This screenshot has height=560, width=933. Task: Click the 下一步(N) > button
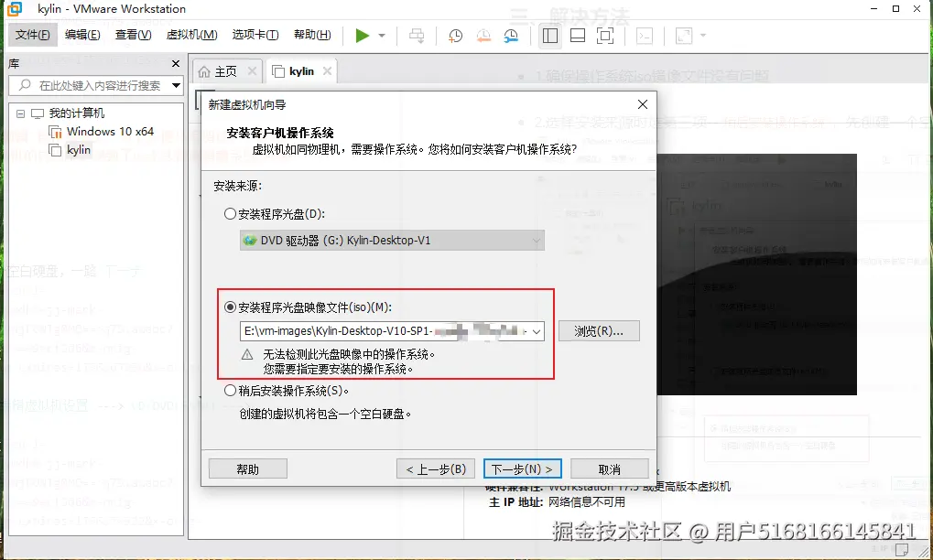(522, 469)
